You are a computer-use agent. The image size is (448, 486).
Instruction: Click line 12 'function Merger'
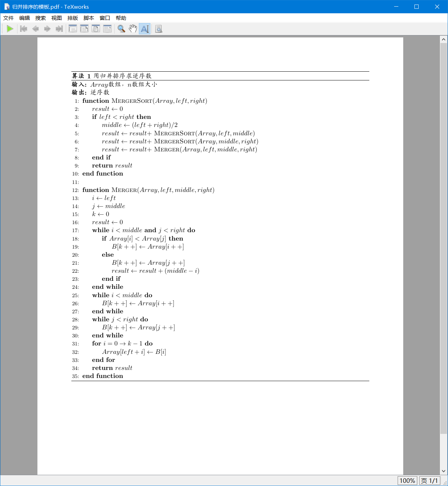point(148,190)
